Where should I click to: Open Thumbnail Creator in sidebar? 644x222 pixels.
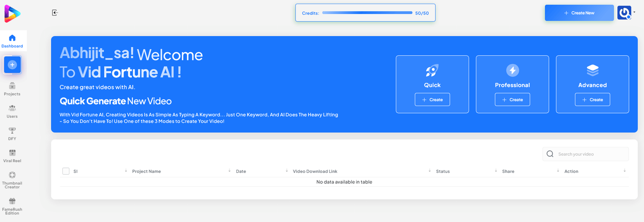pos(12,180)
